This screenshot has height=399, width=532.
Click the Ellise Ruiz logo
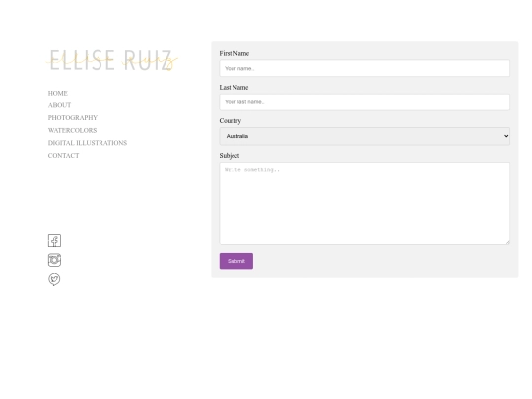(112, 60)
